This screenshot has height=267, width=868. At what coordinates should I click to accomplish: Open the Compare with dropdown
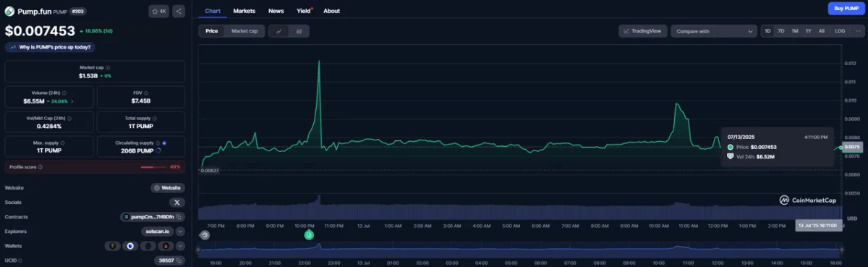[714, 31]
